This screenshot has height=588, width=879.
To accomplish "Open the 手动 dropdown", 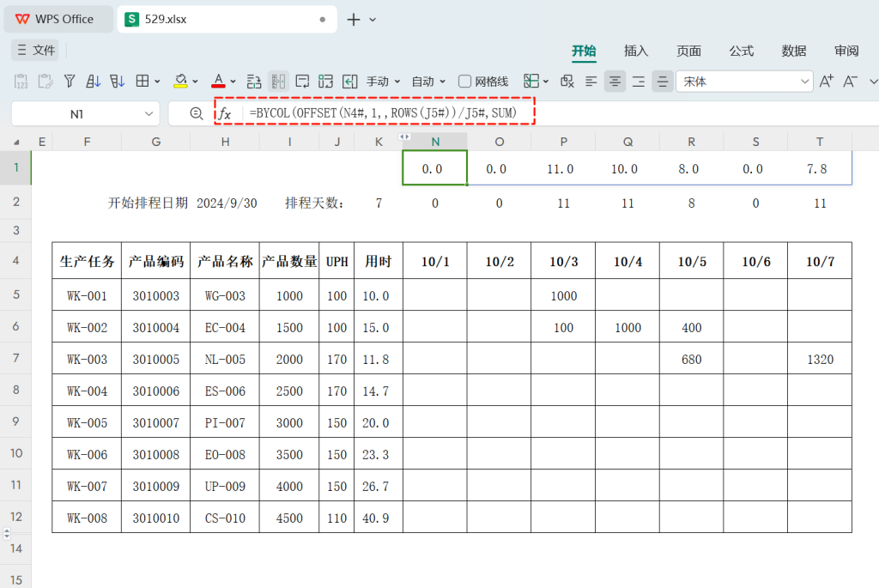I will tap(384, 82).
